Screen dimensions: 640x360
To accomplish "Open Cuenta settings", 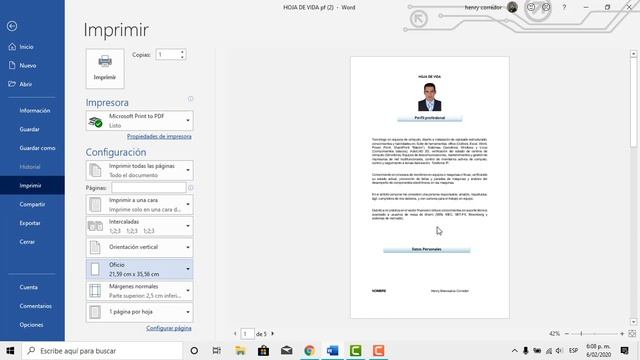I will pyautogui.click(x=29, y=287).
